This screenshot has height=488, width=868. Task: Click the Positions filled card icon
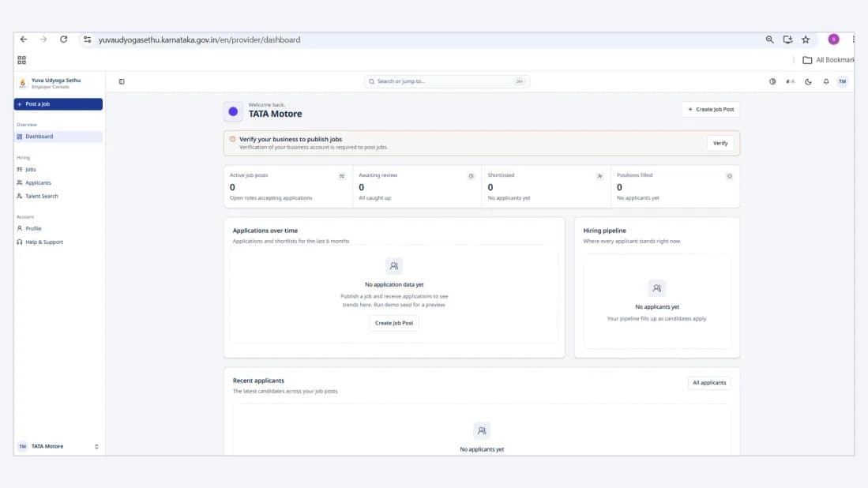pyautogui.click(x=729, y=176)
